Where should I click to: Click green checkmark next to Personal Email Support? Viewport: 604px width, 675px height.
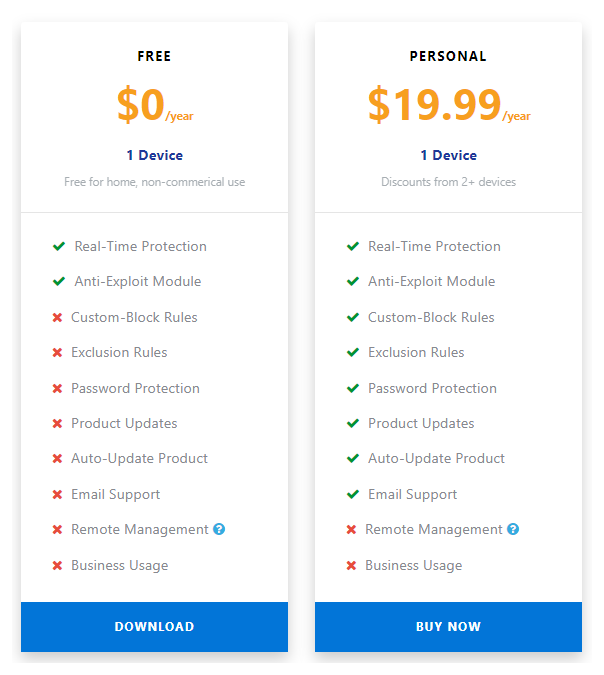[352, 495]
